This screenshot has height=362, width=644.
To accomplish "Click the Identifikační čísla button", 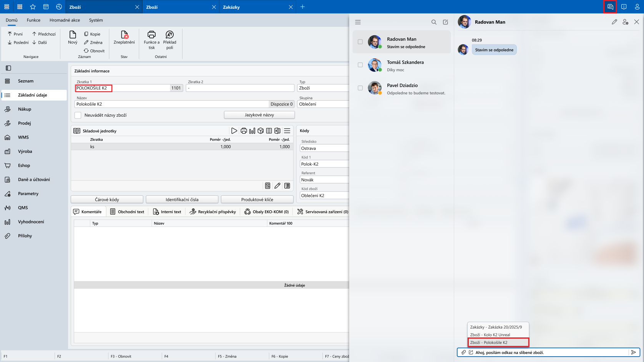I will coord(182,200).
